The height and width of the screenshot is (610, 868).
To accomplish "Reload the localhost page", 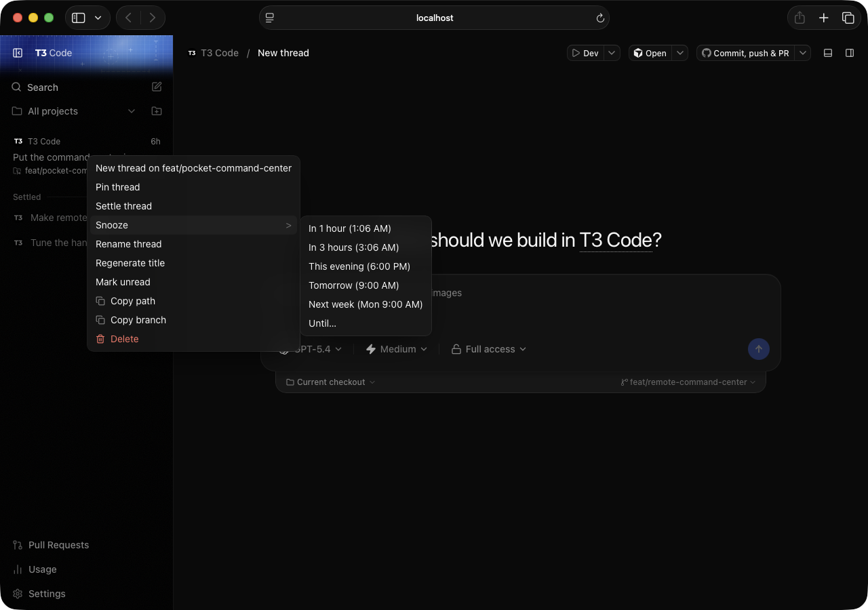I will (x=600, y=18).
